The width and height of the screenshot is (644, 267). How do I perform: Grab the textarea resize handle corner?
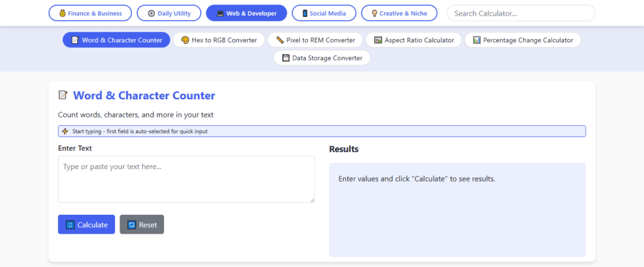(x=312, y=200)
